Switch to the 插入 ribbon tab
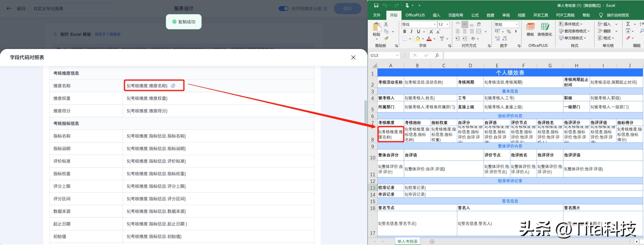This screenshot has width=644, height=245. 436,15
